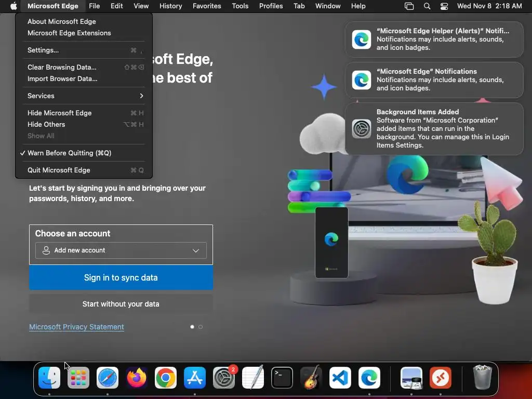Viewport: 532px width, 399px height.
Task: Expand the Services submenu
Action: coord(84,96)
